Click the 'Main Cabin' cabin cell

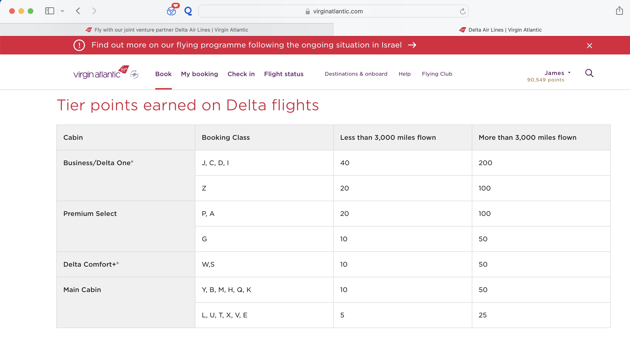coord(126,302)
